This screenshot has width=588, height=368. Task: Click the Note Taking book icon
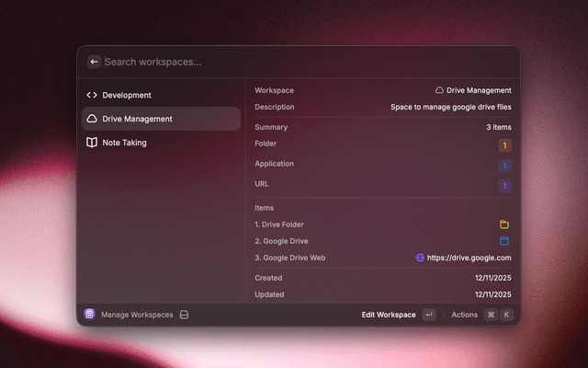92,143
